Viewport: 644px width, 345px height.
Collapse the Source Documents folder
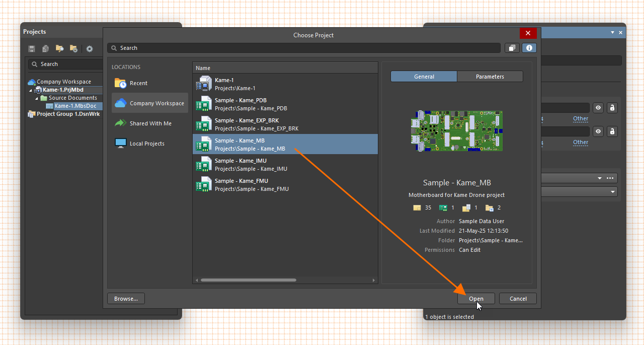pos(37,98)
